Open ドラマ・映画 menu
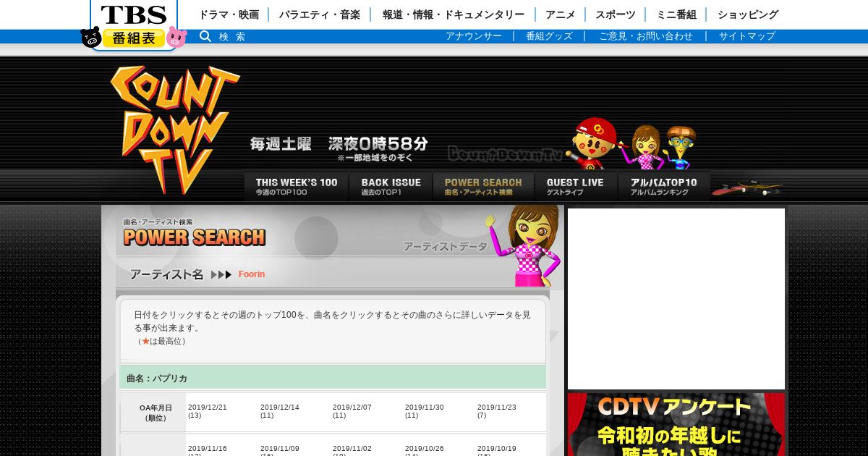The image size is (868, 456). [229, 14]
